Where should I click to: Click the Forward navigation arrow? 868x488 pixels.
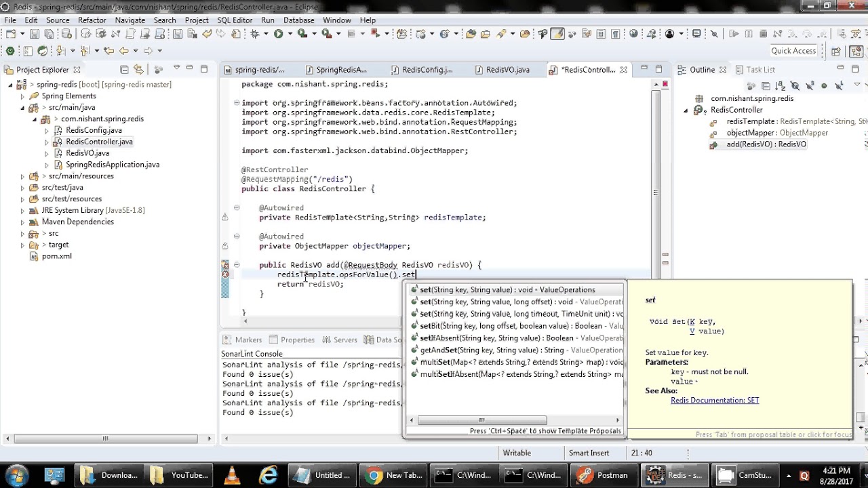click(147, 50)
